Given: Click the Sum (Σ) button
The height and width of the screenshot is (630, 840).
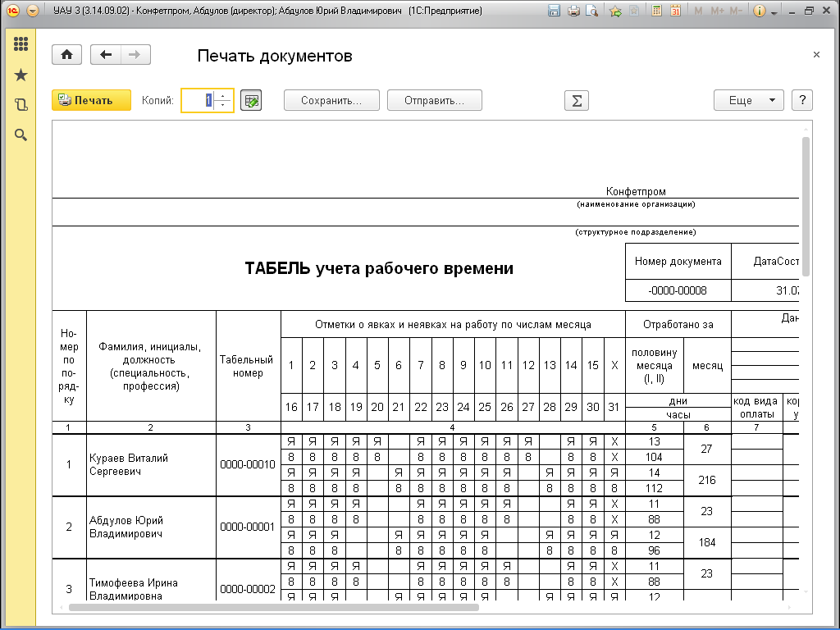Looking at the screenshot, I should (577, 100).
